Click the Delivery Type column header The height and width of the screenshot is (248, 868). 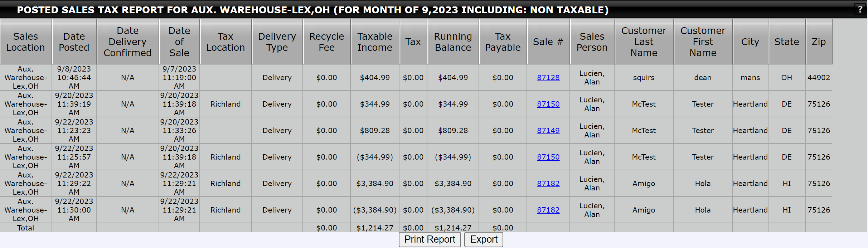(x=277, y=42)
